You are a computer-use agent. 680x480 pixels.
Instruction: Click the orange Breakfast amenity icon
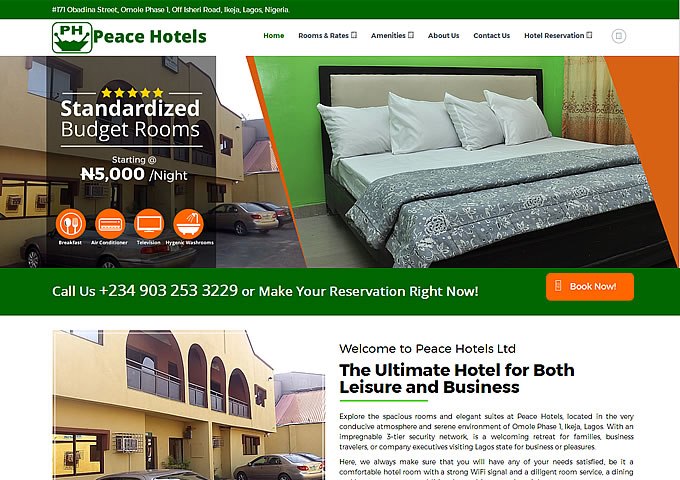pyautogui.click(x=70, y=224)
